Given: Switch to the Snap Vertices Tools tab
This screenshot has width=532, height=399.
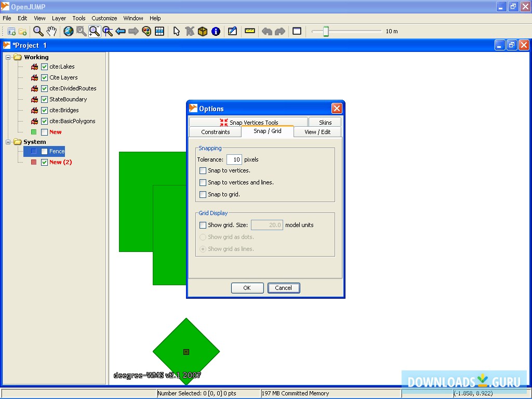Looking at the screenshot, I should tap(249, 123).
